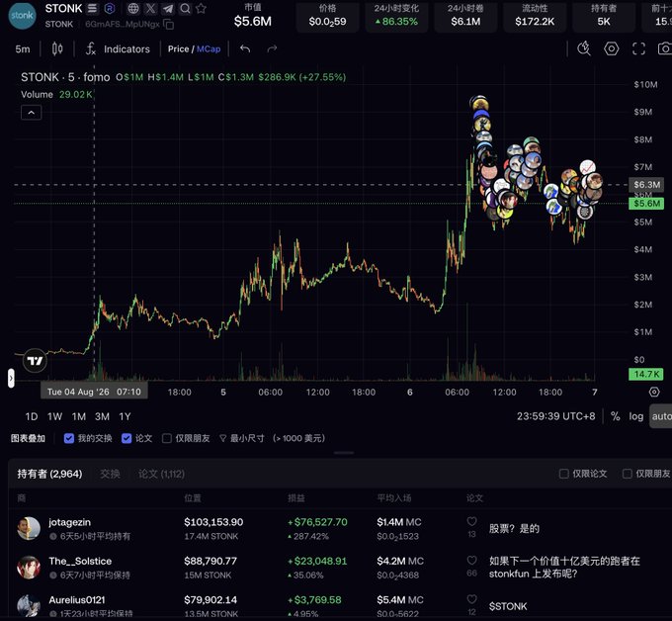Copy the contract address with the copy icon

point(169,25)
